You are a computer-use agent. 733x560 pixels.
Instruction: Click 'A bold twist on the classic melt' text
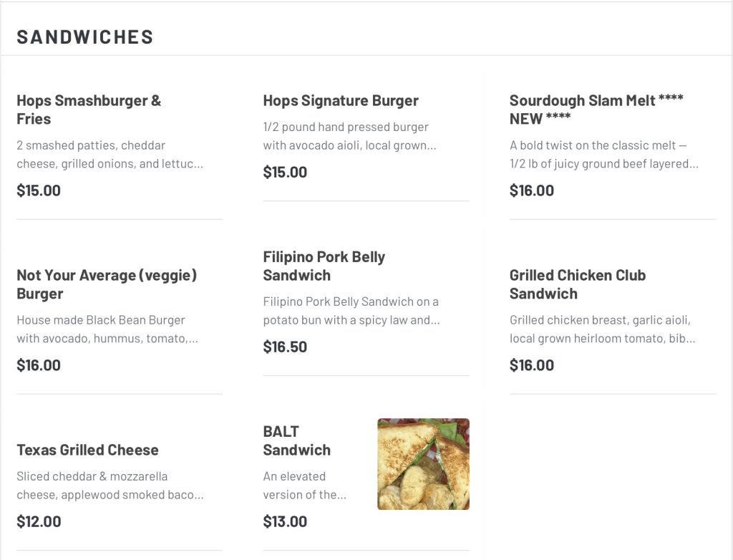click(x=604, y=155)
